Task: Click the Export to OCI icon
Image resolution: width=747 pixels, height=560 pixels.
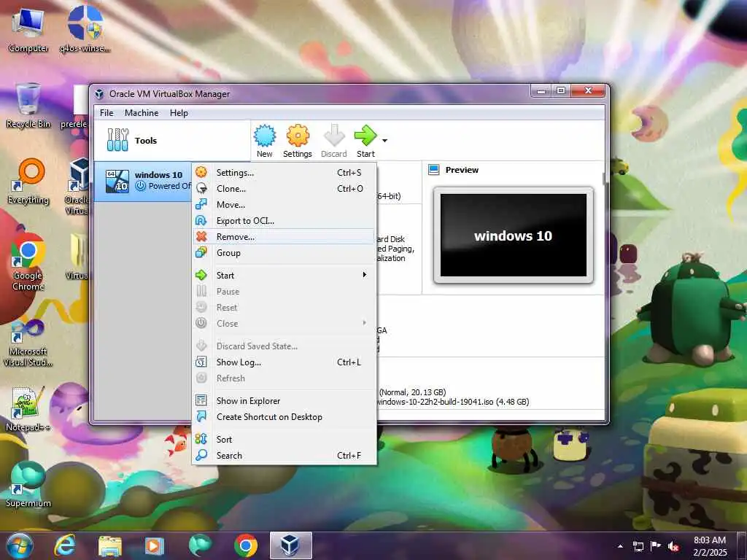Action: (x=201, y=220)
